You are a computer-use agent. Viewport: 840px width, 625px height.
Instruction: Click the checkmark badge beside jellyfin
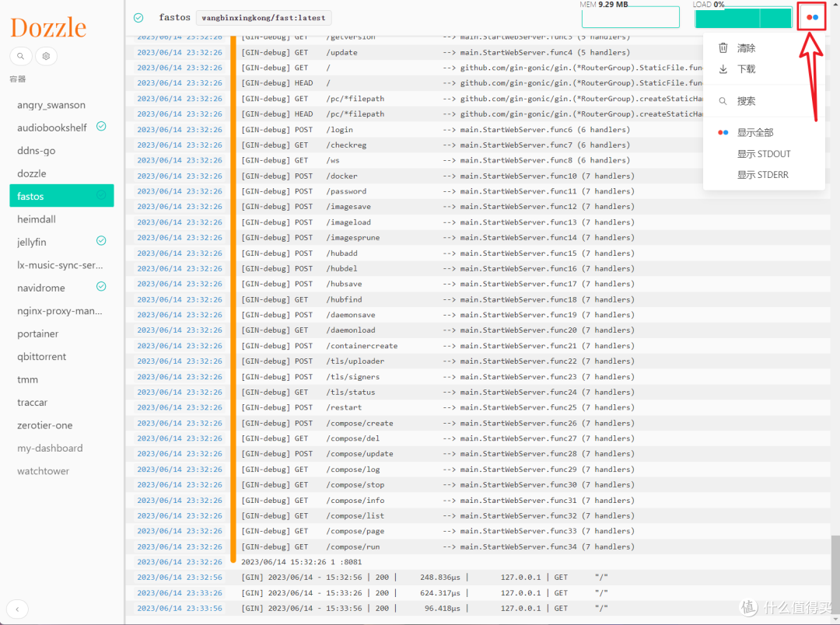[x=100, y=241]
